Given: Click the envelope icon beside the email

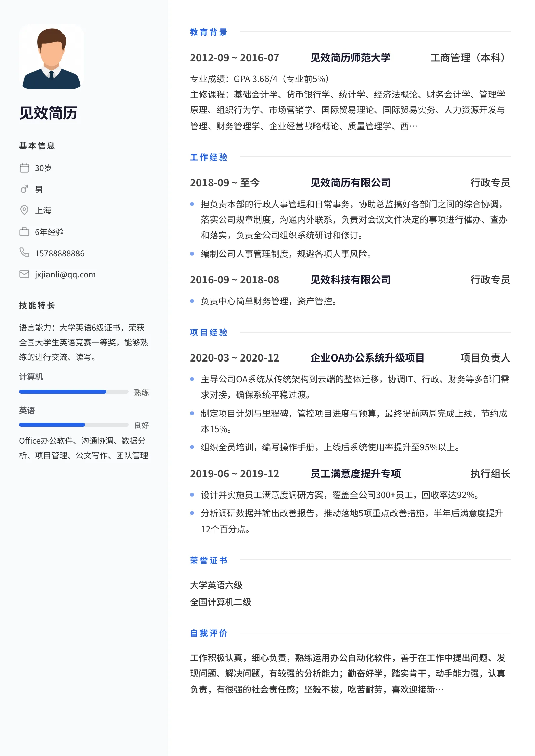Looking at the screenshot, I should (24, 274).
